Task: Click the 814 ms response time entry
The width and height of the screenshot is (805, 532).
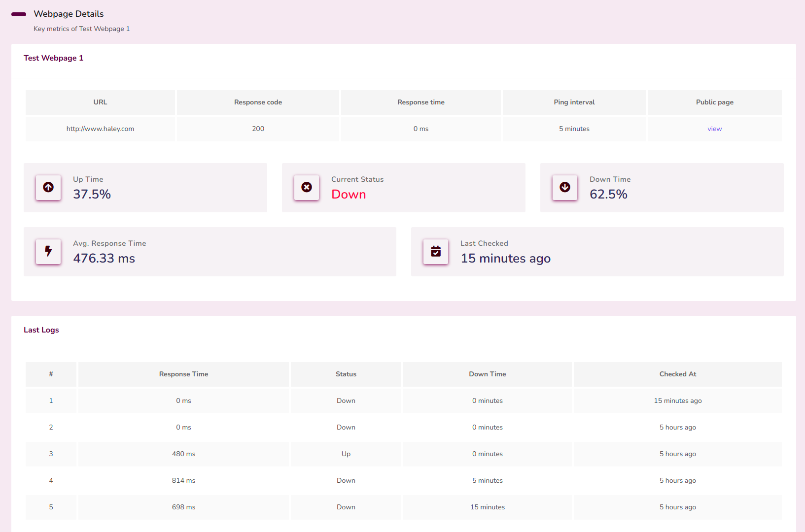Action: click(x=183, y=481)
